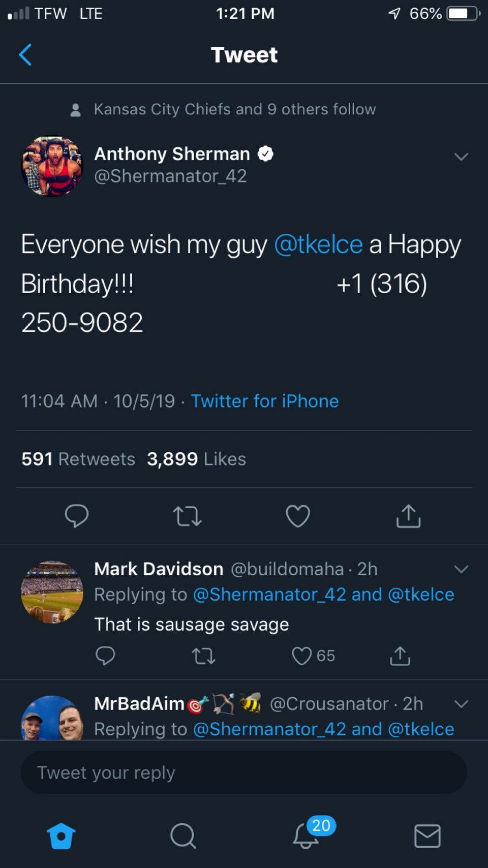This screenshot has width=488, height=868.
Task: Tap the Tweet your reply field
Action: click(x=244, y=773)
